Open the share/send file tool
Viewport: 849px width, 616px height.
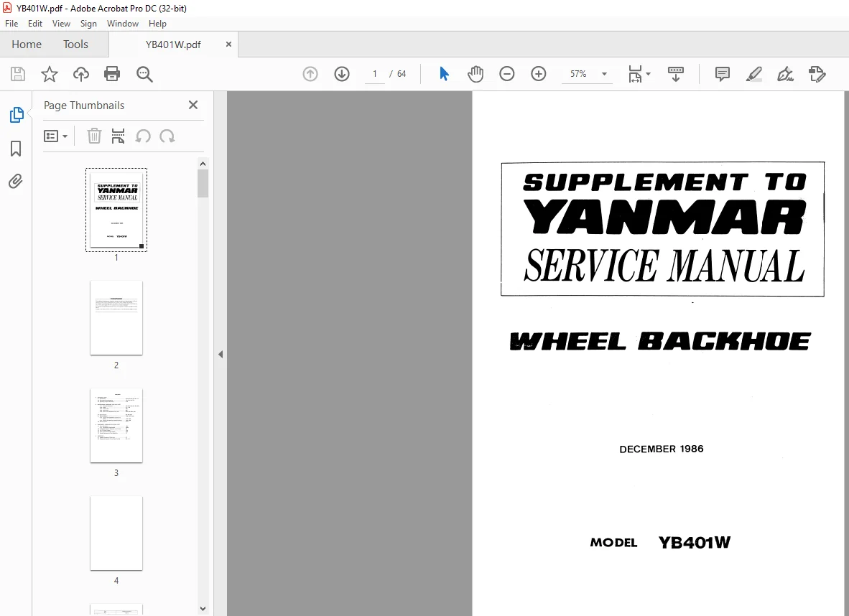817,74
